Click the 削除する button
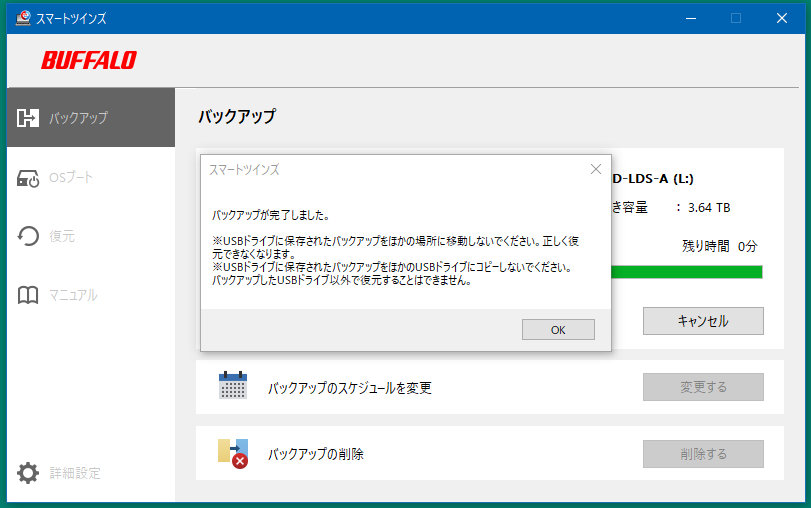Image resolution: width=811 pixels, height=508 pixels. pos(703,454)
